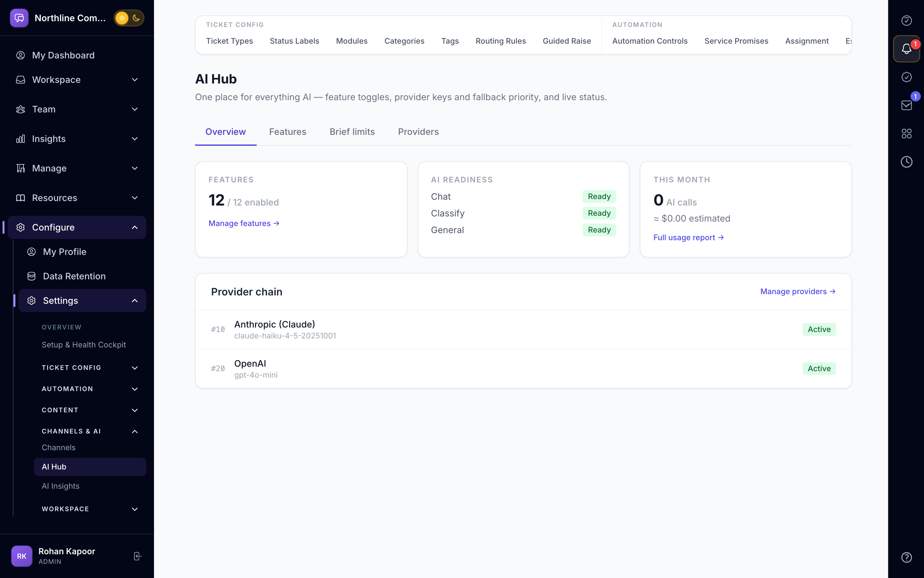This screenshot has height=578, width=924.
Task: Open AI Insights in sidebar
Action: click(x=90, y=486)
